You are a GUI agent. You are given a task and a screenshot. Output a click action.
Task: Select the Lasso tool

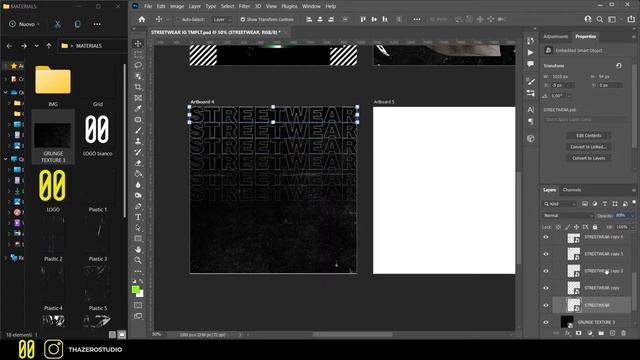pyautogui.click(x=138, y=65)
